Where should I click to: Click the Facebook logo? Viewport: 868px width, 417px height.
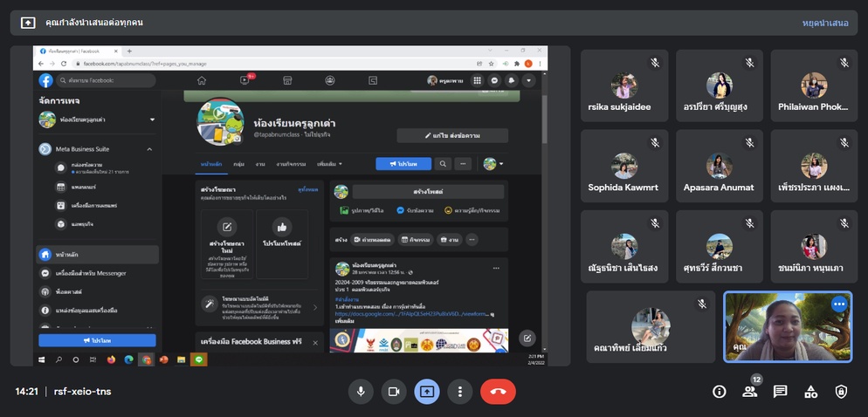[x=46, y=80]
